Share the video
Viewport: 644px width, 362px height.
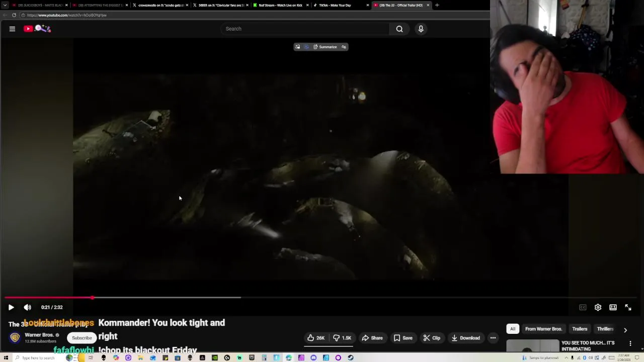tap(372, 338)
